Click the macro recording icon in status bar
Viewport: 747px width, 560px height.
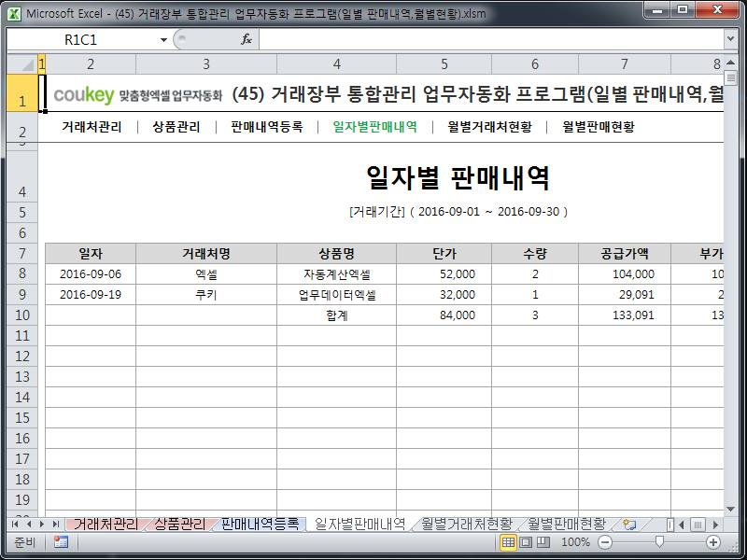(61, 542)
